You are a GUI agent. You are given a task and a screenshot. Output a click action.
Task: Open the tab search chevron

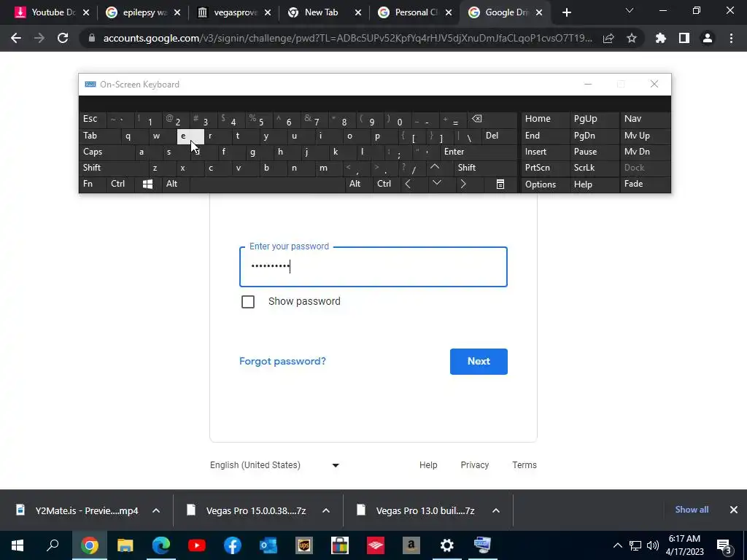pyautogui.click(x=630, y=10)
